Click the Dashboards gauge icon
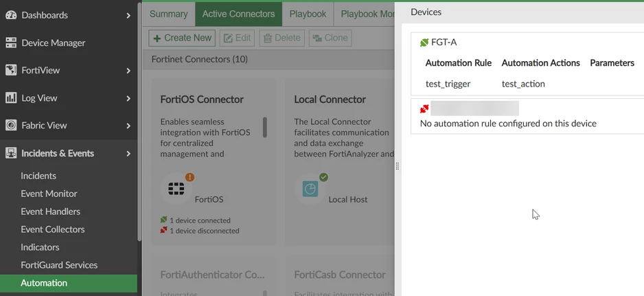 click(x=11, y=15)
